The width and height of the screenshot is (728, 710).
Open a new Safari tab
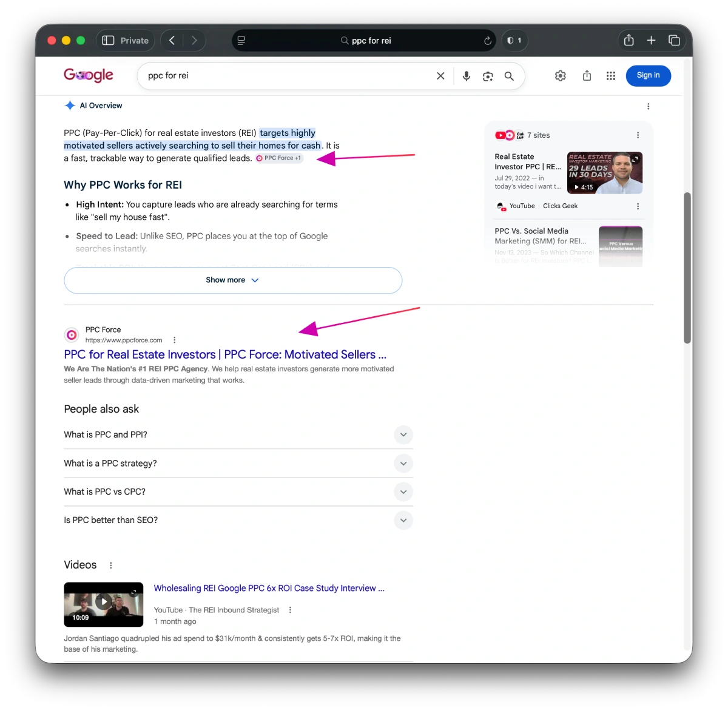tap(651, 40)
